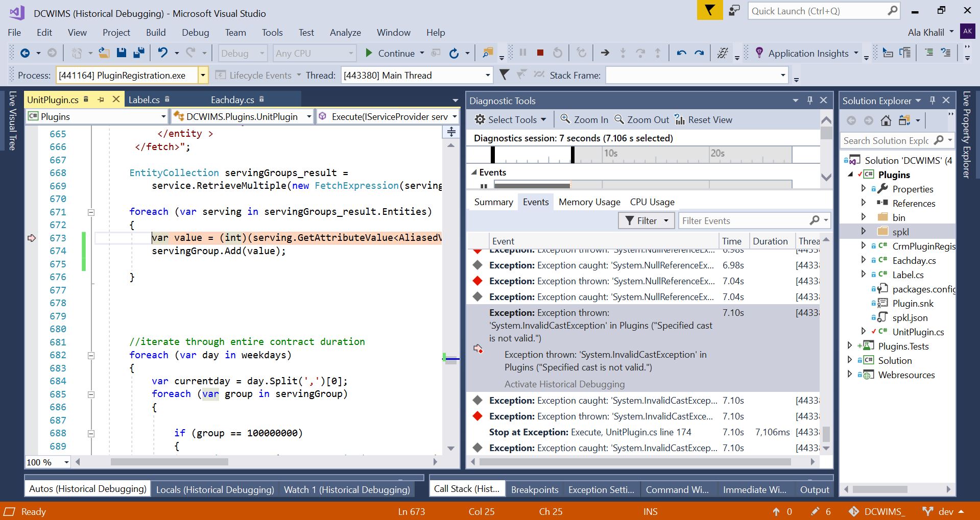Screen dimensions: 980x520
Task: Click the Save file toolbar icon
Action: (x=122, y=53)
